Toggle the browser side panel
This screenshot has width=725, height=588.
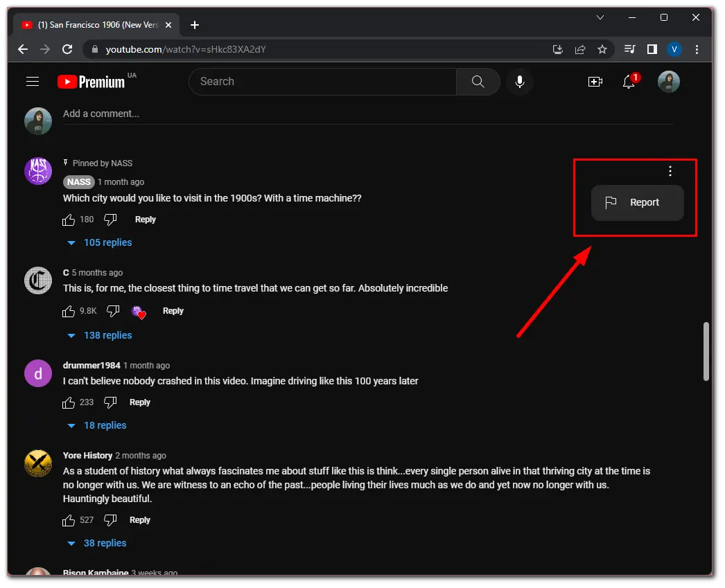pyautogui.click(x=652, y=49)
